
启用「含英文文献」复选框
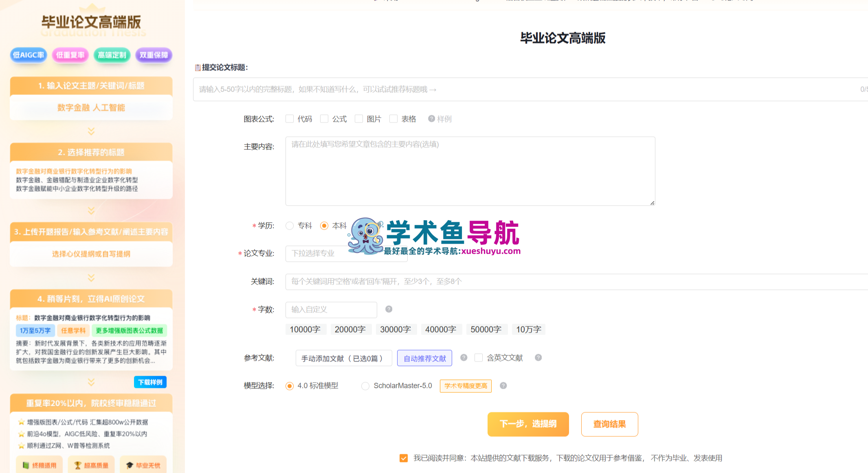coord(479,357)
